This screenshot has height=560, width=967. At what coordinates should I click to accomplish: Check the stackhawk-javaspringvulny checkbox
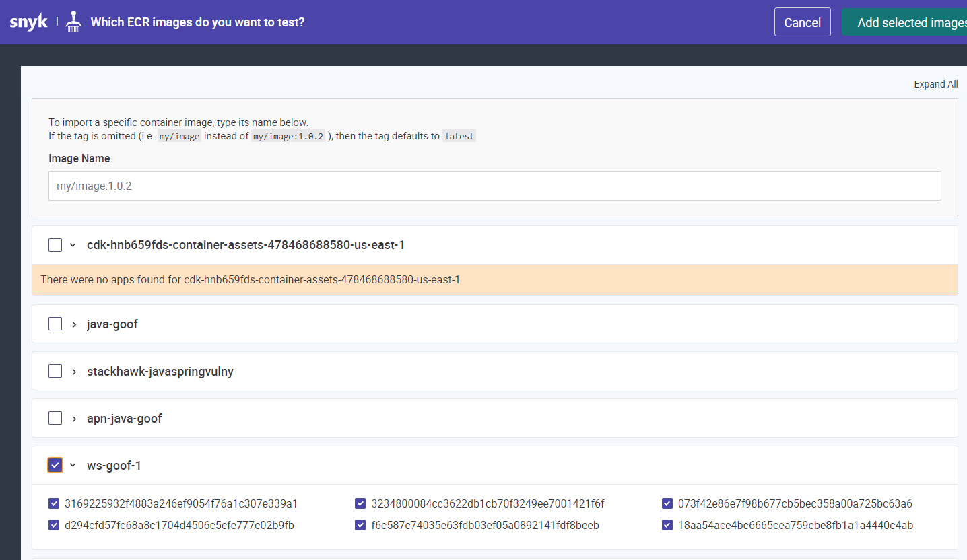[55, 371]
